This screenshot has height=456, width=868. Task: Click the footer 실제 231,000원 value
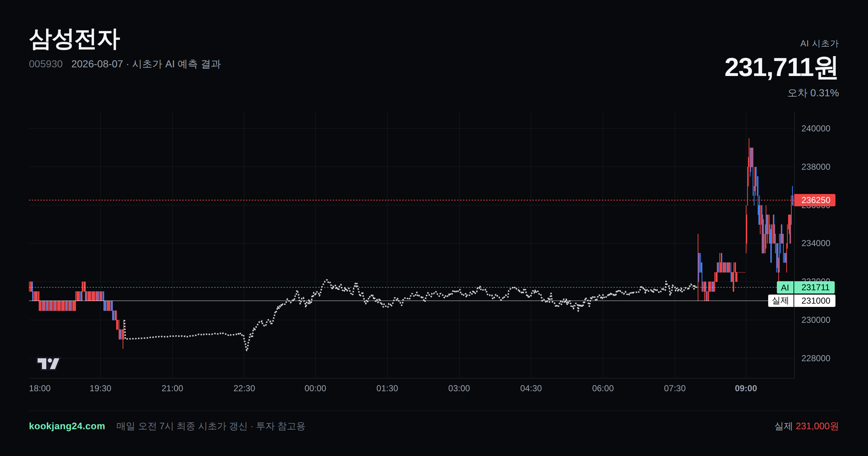[807, 426]
